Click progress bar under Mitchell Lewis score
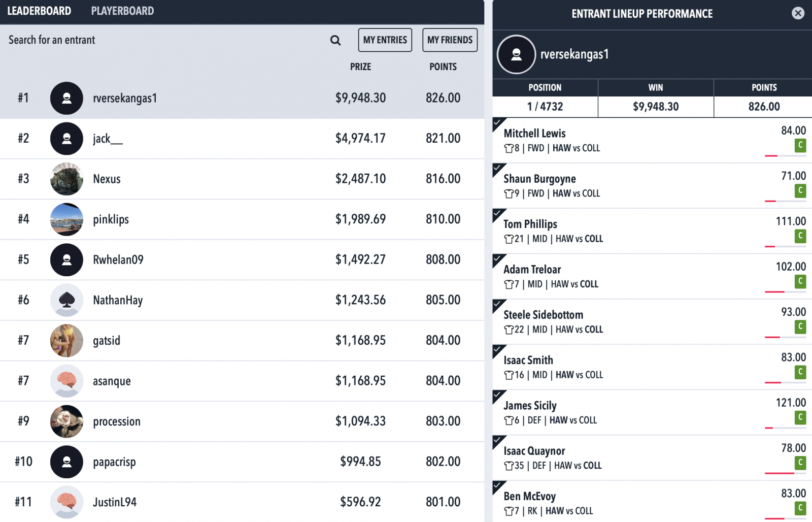Image resolution: width=812 pixels, height=522 pixels. pyautogui.click(x=785, y=156)
